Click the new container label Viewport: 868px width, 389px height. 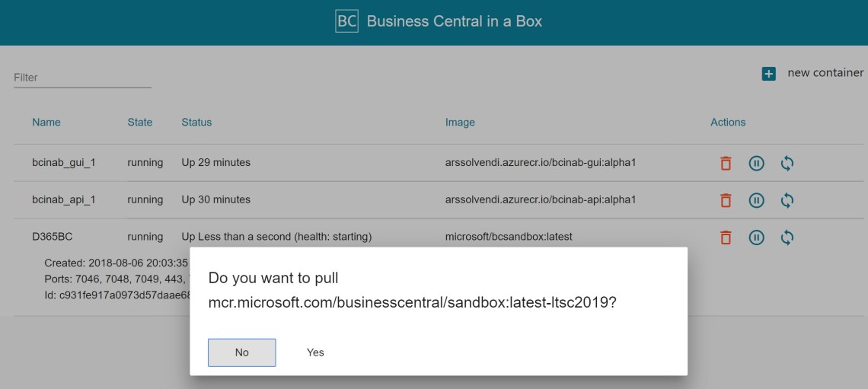click(825, 73)
